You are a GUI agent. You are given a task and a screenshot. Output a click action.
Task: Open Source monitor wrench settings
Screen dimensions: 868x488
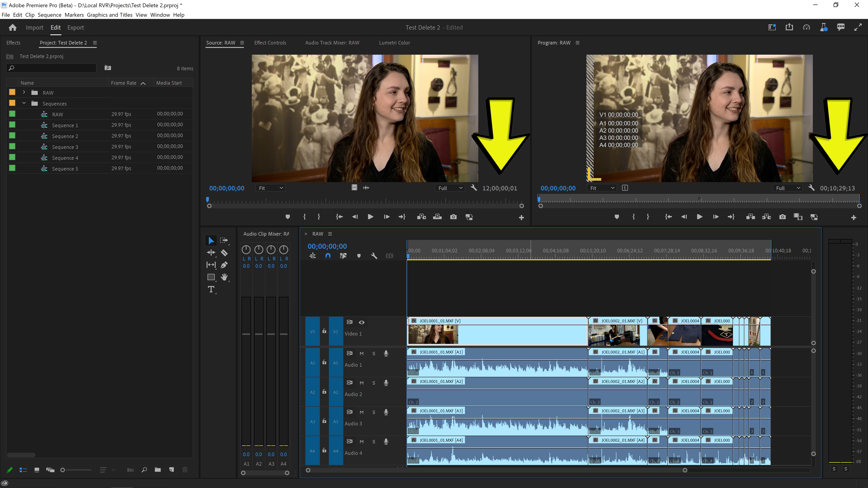pos(474,188)
